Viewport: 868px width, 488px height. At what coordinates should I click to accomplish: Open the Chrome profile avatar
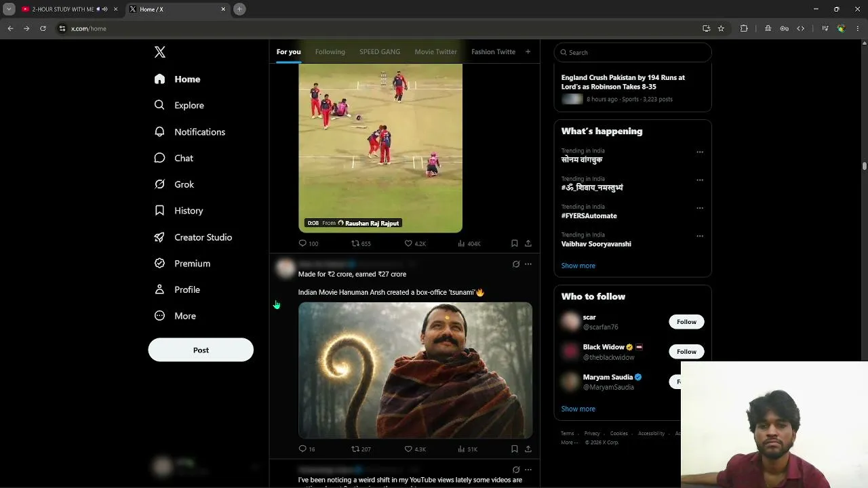[x=842, y=28]
